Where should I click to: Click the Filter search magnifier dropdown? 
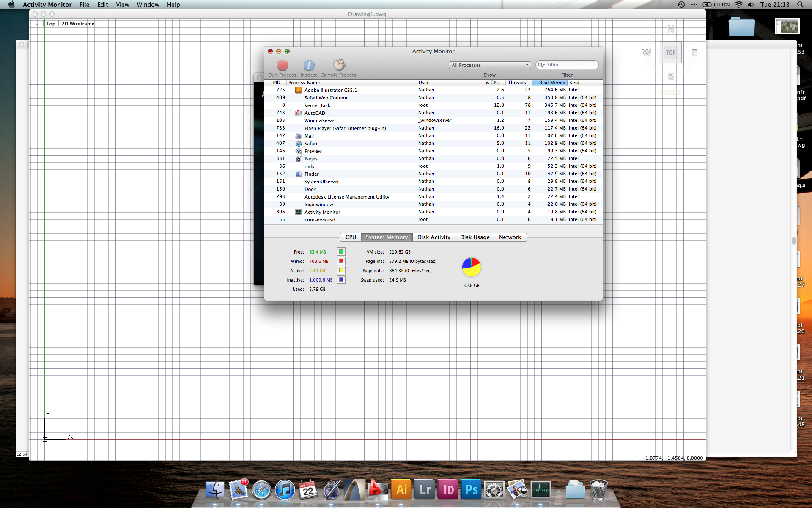[x=541, y=65]
